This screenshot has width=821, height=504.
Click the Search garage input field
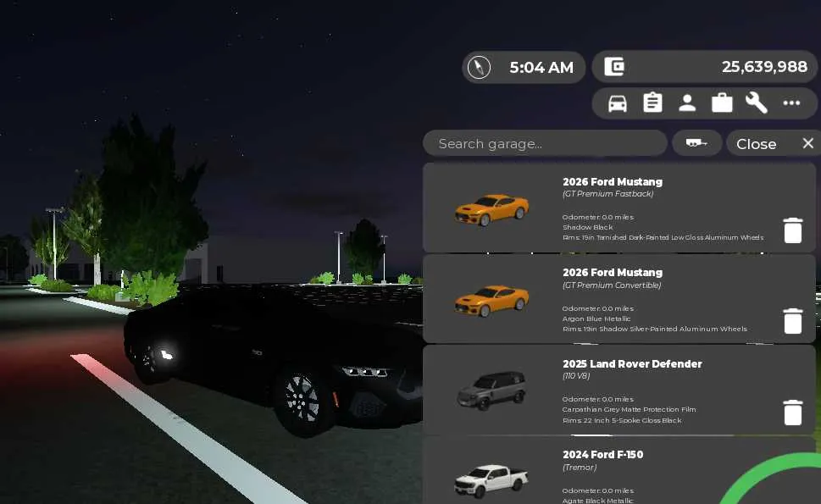pos(545,143)
